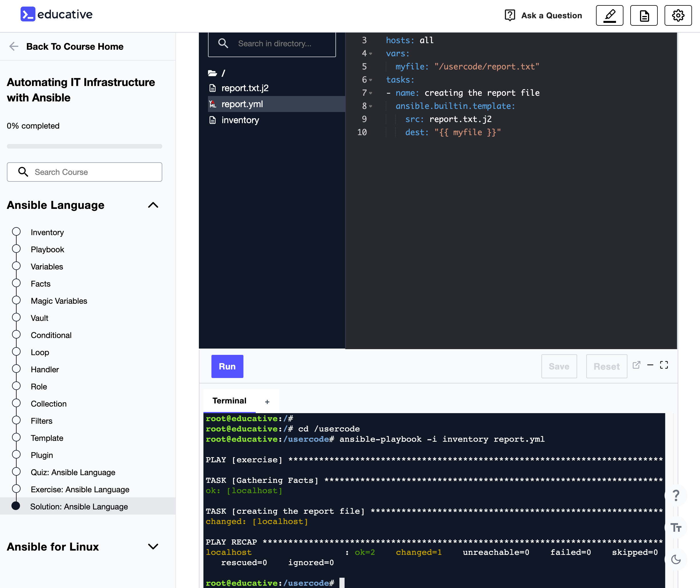Open the Collection lesson
Viewport: 700px width, 588px height.
click(x=49, y=404)
